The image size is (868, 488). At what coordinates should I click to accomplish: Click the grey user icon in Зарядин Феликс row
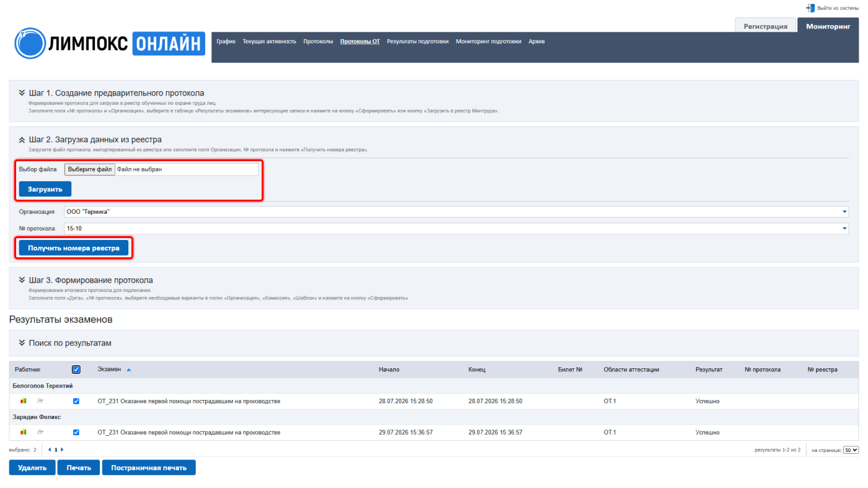tap(40, 432)
